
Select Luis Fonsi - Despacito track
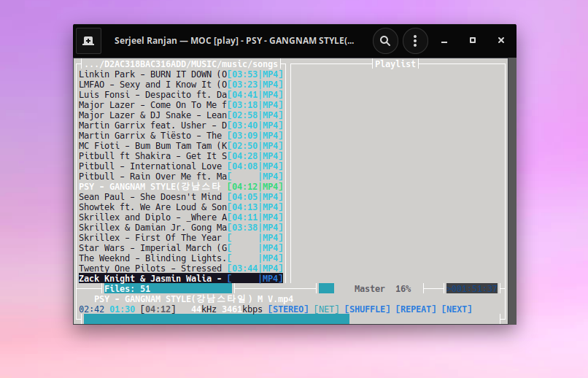tap(181, 95)
